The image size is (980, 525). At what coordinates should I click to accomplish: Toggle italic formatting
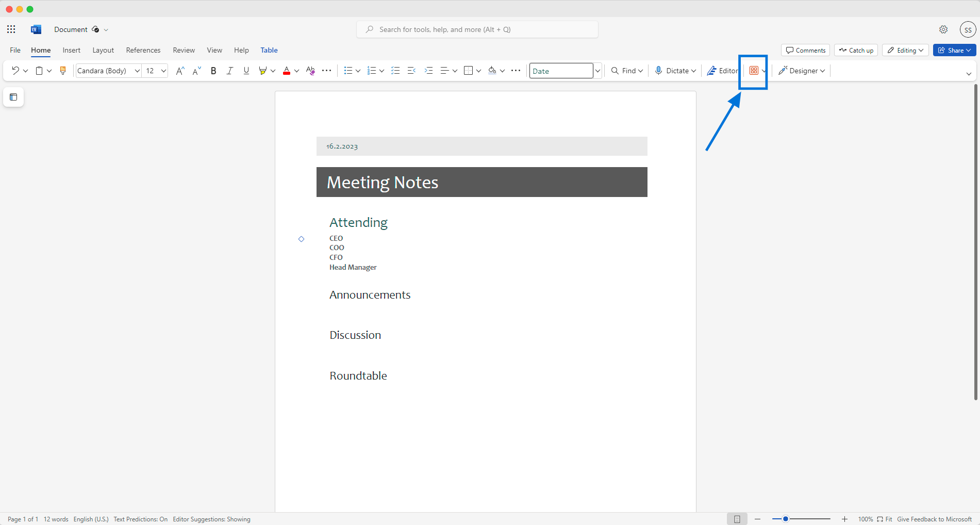click(x=230, y=71)
